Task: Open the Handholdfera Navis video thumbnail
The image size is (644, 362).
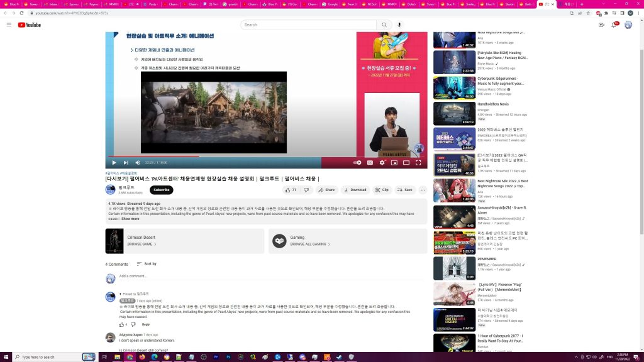Action: (454, 113)
